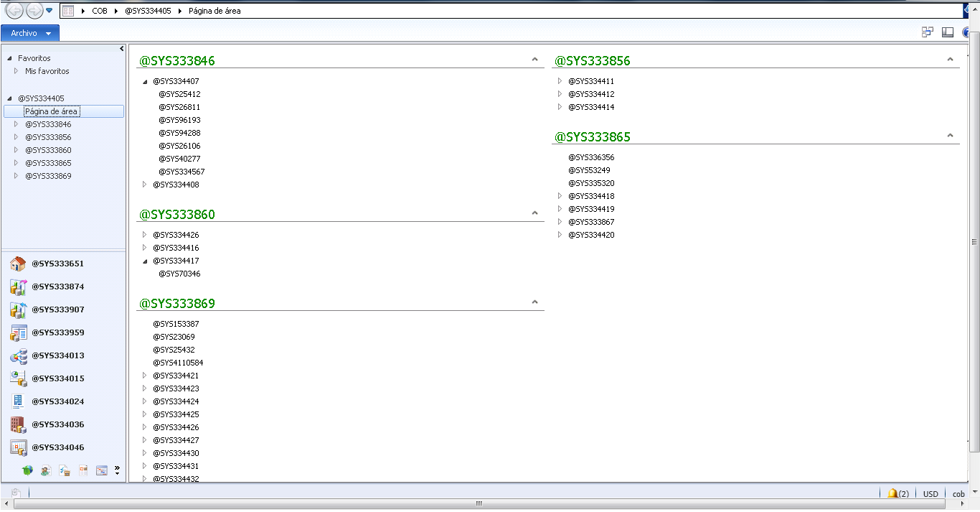Expand the @SYS334411 tree node

click(x=560, y=81)
